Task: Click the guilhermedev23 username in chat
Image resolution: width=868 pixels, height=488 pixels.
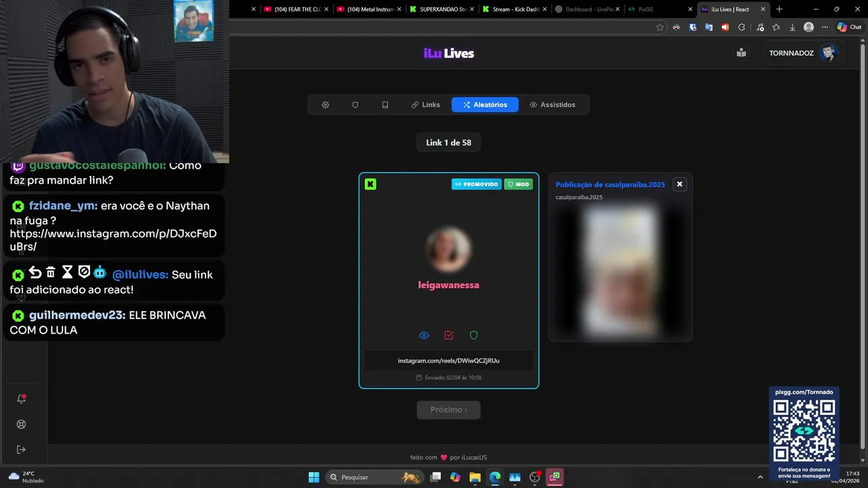Action: pos(77,315)
